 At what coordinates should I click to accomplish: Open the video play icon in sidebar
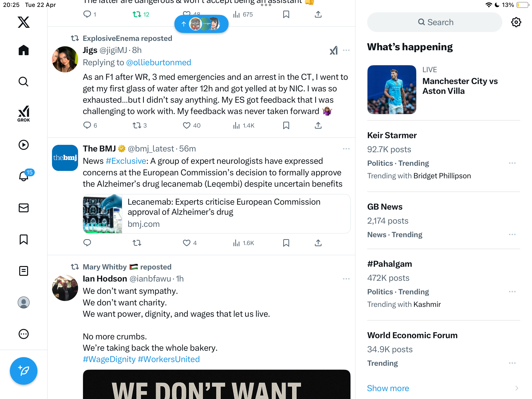click(x=24, y=145)
